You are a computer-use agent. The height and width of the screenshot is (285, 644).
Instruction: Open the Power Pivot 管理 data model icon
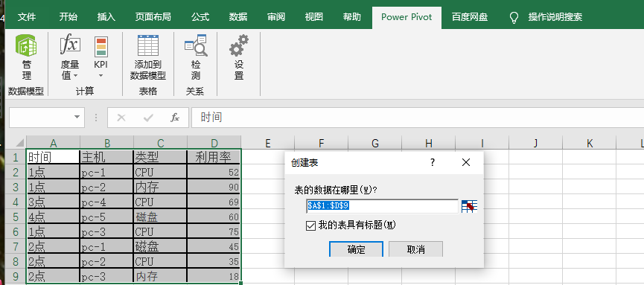click(x=26, y=45)
